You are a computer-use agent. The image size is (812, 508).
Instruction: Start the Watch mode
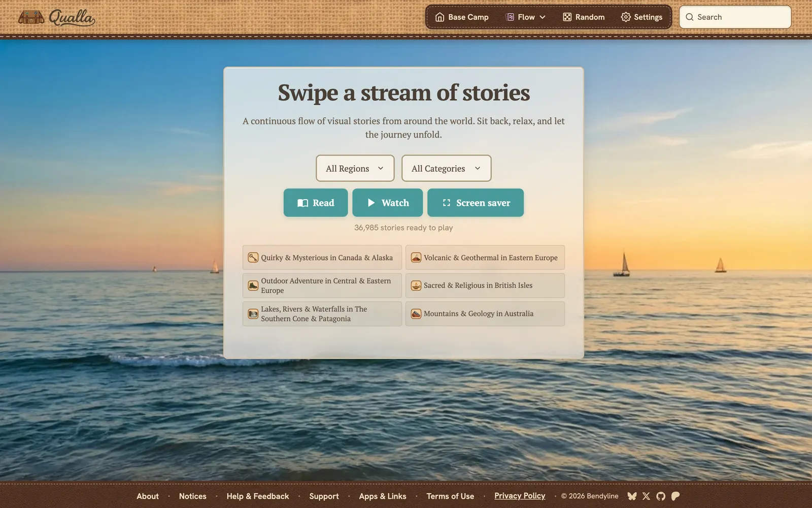[388, 203]
